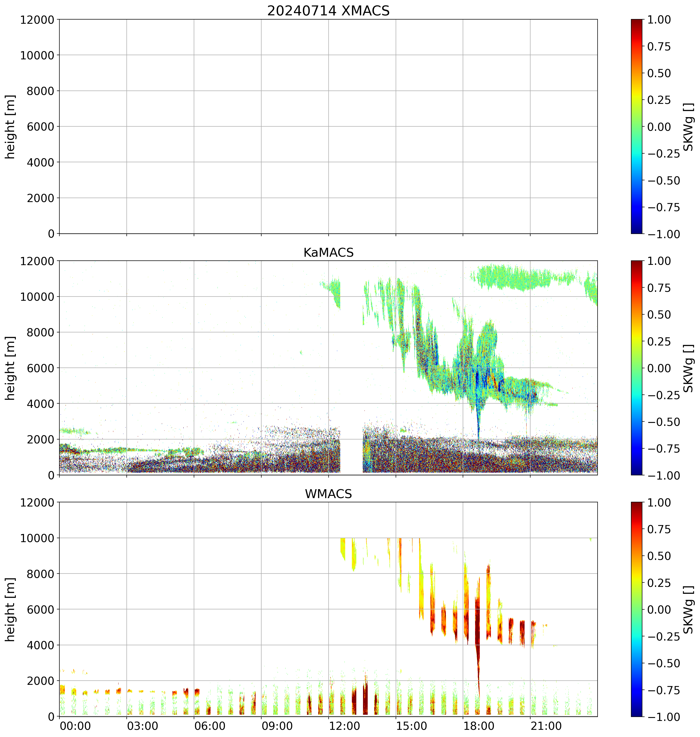Screen dimensions: 700x737
Task: Click the 12000 tick on XMACS y-axis
Action: tap(37, 20)
